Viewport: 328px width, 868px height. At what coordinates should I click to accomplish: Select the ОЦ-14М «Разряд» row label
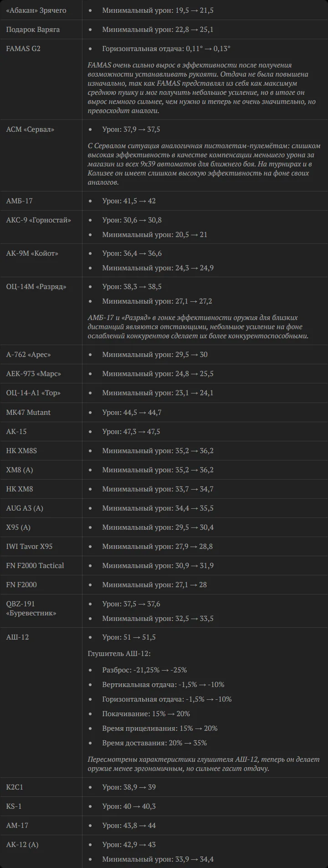36,287
